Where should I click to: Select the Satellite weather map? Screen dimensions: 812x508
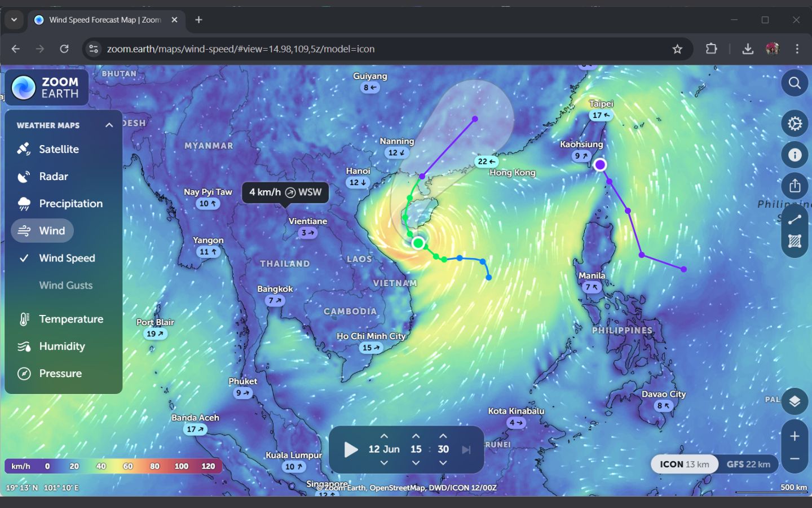[x=59, y=149]
